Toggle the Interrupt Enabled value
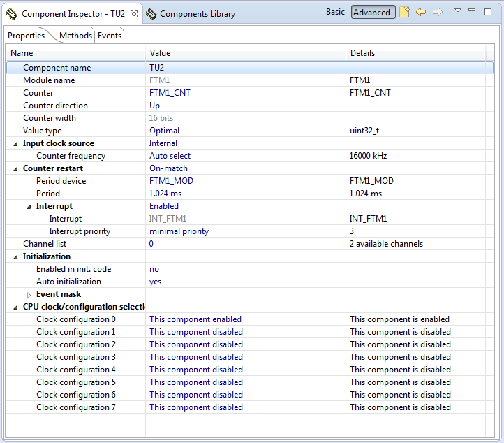The image size is (504, 443). pyautogui.click(x=164, y=206)
